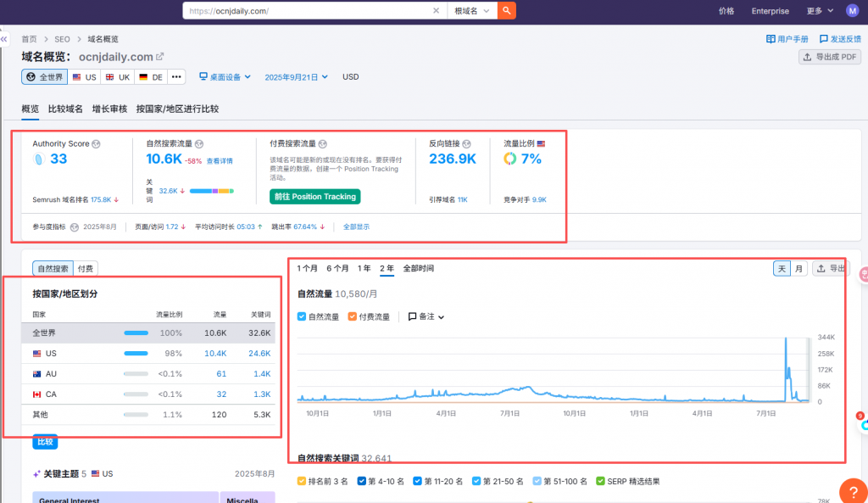Open the 用户手册 user manual link
Viewport: 868px width, 503px height.
pos(787,39)
